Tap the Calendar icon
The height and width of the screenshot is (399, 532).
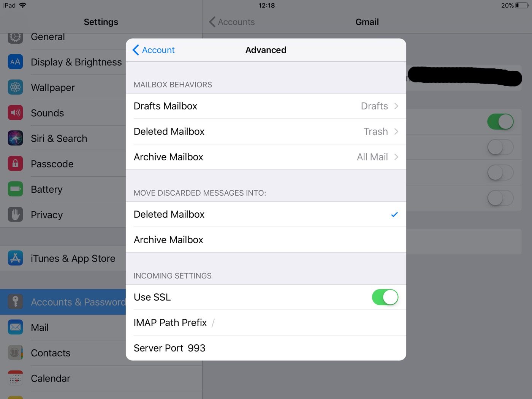[x=15, y=378]
